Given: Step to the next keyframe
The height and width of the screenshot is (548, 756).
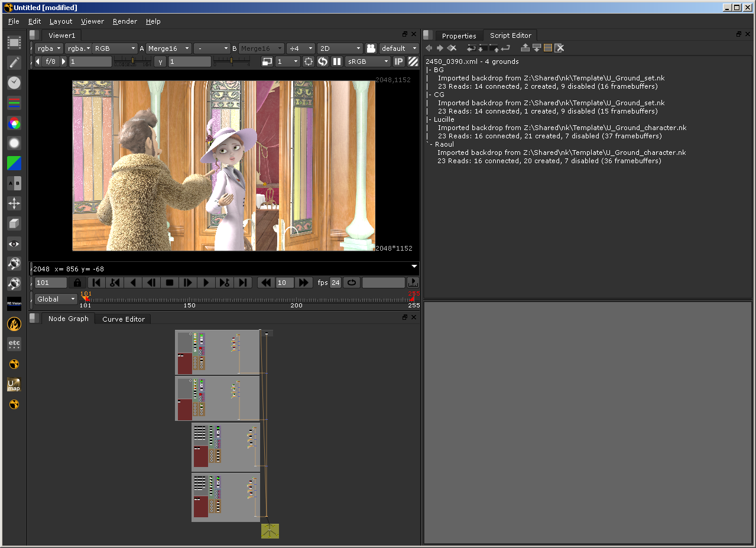Looking at the screenshot, I should [225, 283].
